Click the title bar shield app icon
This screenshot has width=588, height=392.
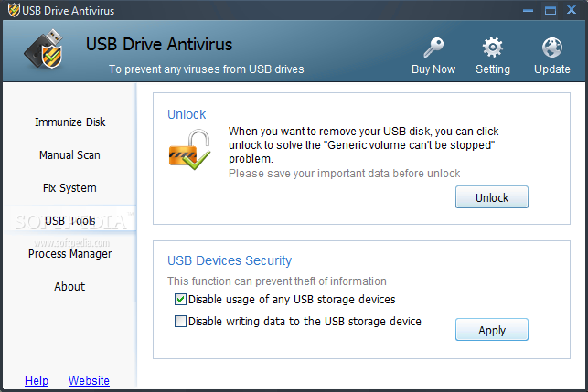point(14,10)
